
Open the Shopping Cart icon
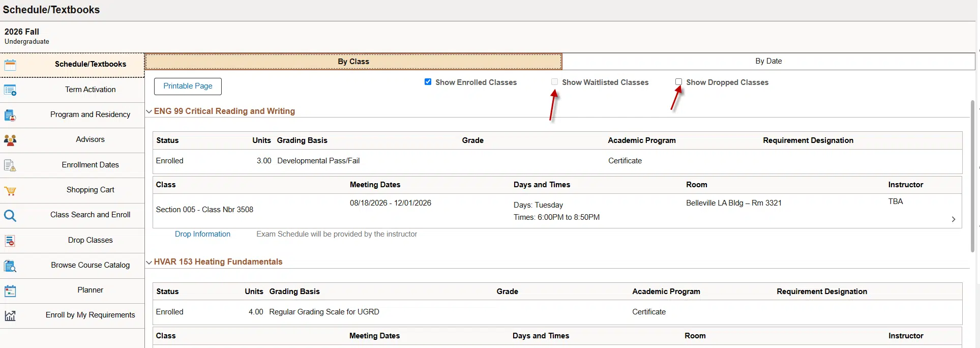(10, 191)
